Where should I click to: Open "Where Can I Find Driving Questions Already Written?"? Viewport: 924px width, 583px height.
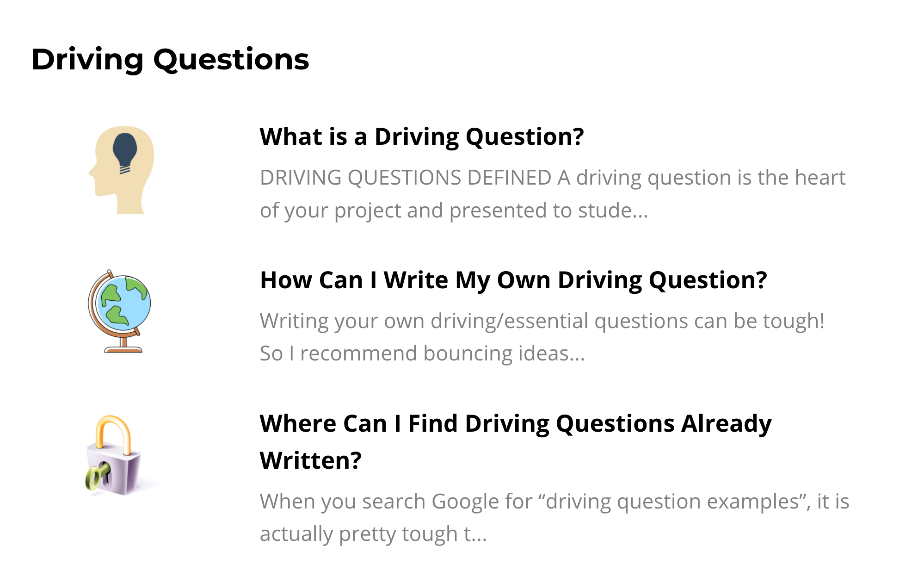tap(516, 441)
